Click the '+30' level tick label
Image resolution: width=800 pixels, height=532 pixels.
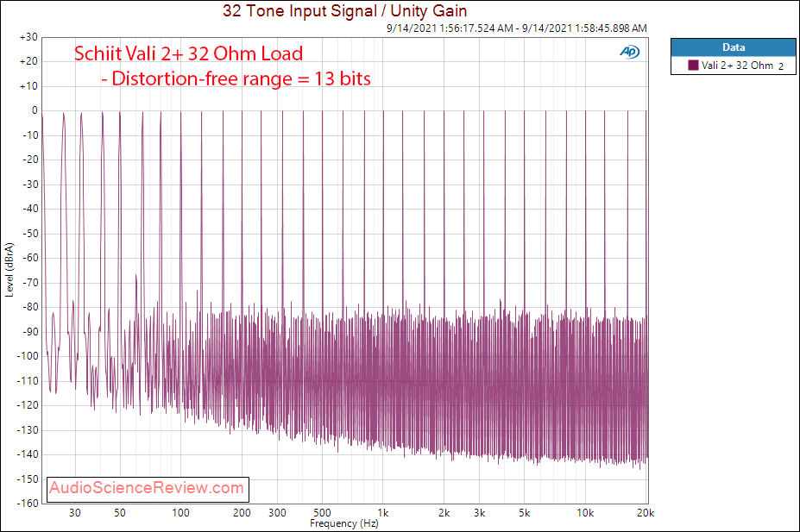28,37
